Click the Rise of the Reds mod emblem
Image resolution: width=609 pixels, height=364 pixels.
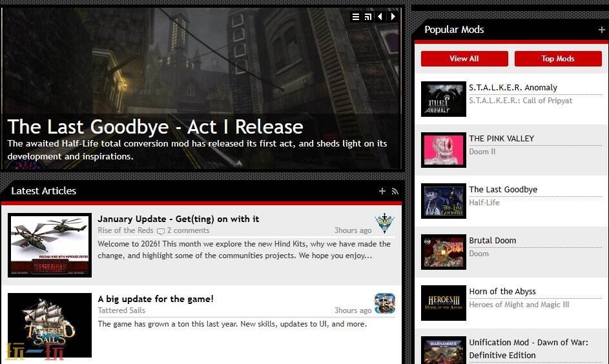(x=384, y=223)
